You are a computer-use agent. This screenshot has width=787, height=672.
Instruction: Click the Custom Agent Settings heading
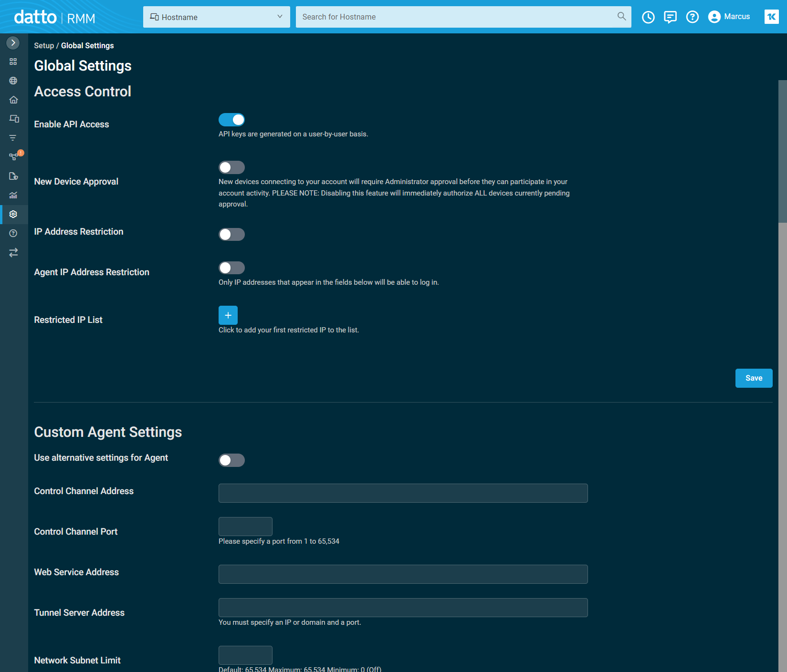108,432
